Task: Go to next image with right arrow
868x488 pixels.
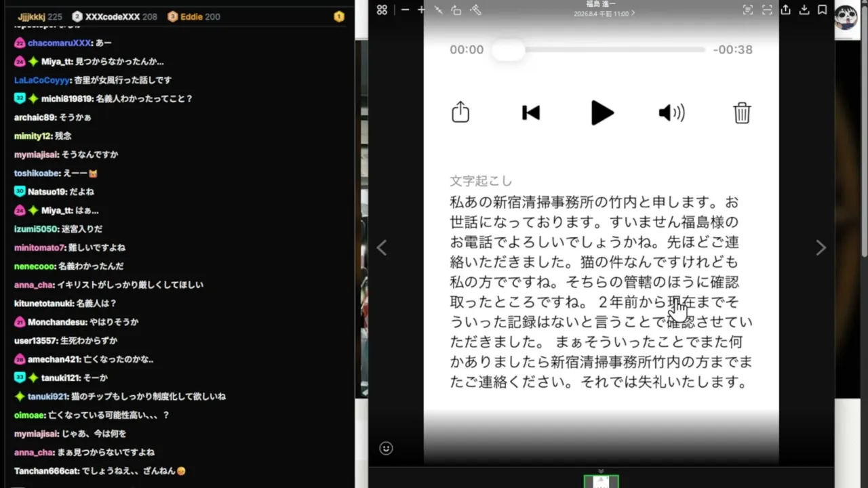Action: pyautogui.click(x=821, y=248)
